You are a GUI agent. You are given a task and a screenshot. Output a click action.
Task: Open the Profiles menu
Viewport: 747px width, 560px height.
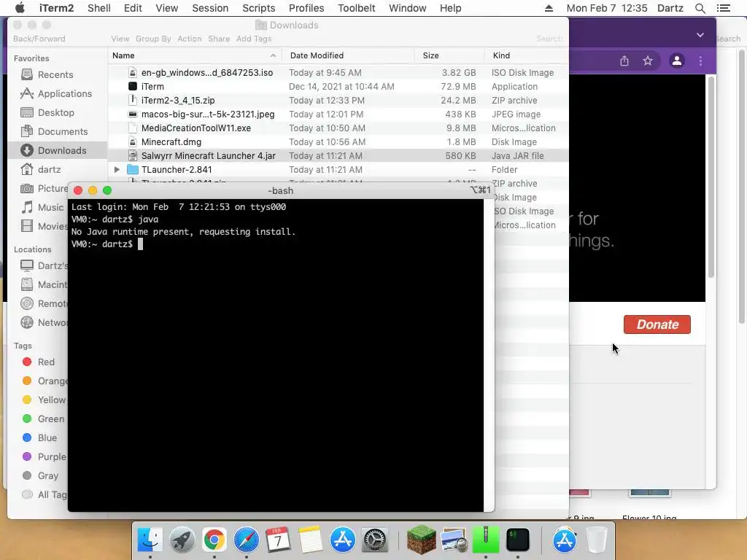(306, 8)
